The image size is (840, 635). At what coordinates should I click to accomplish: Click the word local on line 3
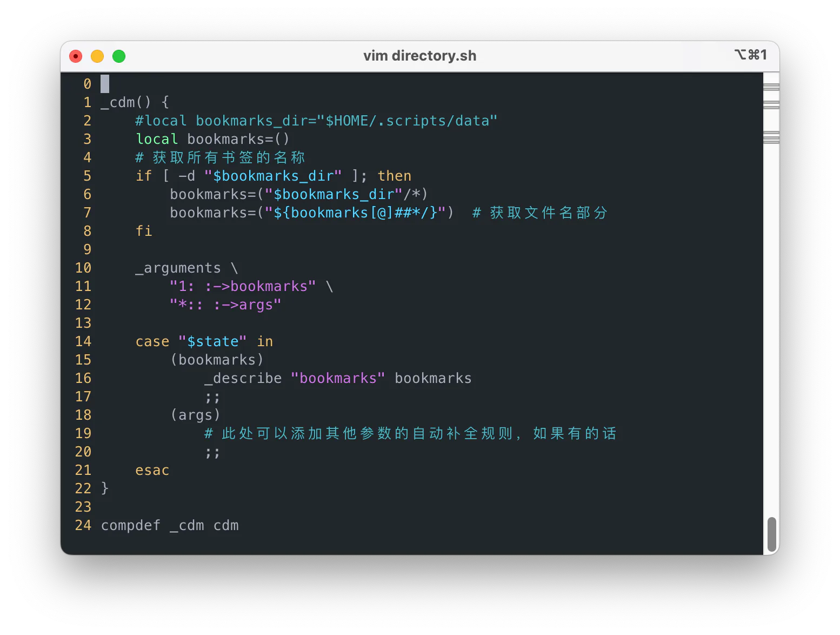(x=157, y=139)
